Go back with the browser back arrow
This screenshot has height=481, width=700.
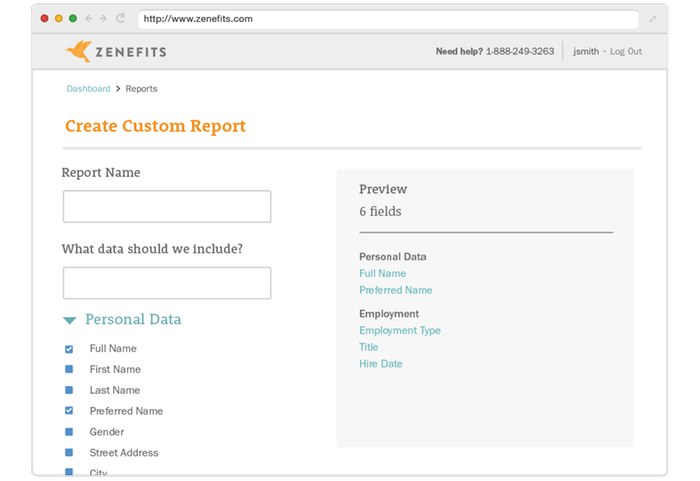[x=89, y=18]
